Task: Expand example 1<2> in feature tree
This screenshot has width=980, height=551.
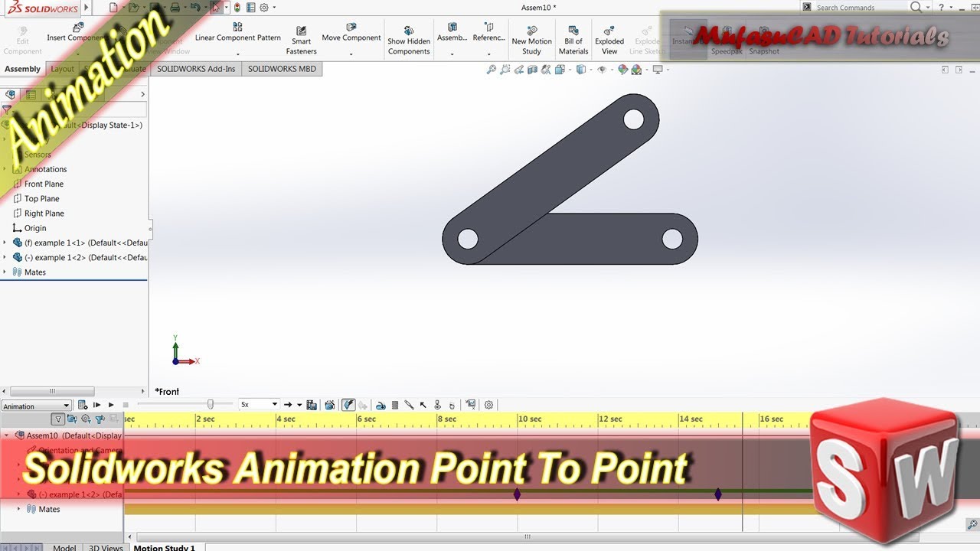Action: [5, 257]
